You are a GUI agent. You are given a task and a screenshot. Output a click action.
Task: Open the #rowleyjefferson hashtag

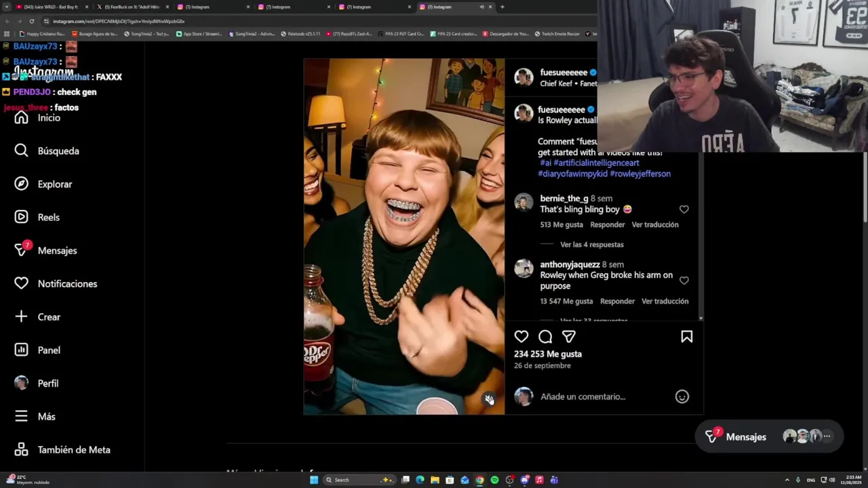[x=640, y=174]
